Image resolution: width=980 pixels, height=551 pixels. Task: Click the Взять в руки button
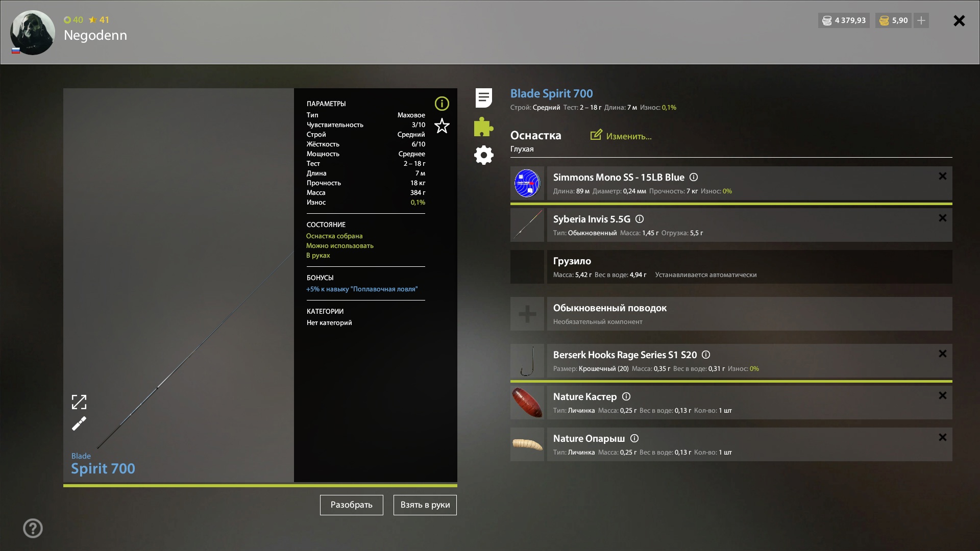tap(425, 505)
